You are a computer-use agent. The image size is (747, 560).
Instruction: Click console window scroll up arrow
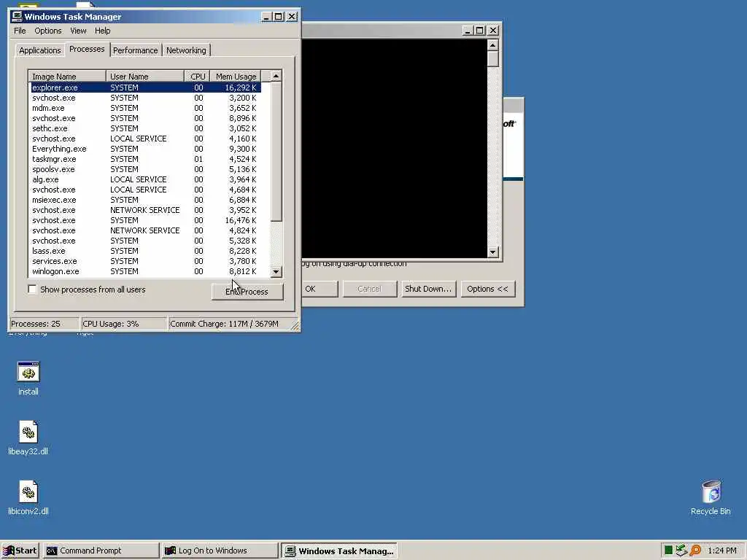[x=492, y=45]
